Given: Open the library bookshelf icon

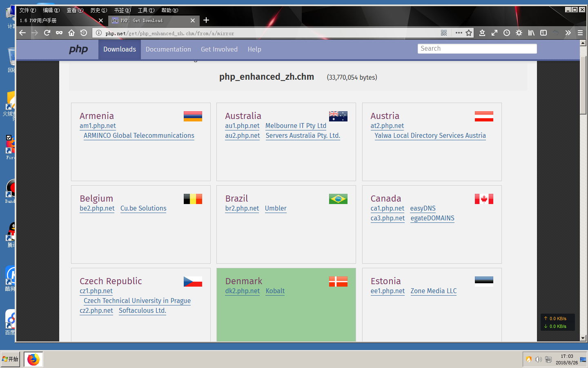Looking at the screenshot, I should pyautogui.click(x=531, y=33).
